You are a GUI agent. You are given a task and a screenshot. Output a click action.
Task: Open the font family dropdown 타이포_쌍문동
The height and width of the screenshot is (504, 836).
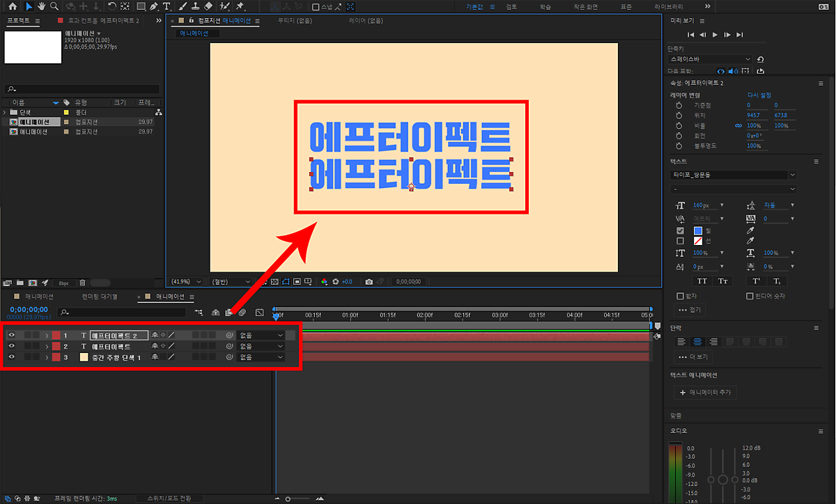(734, 175)
